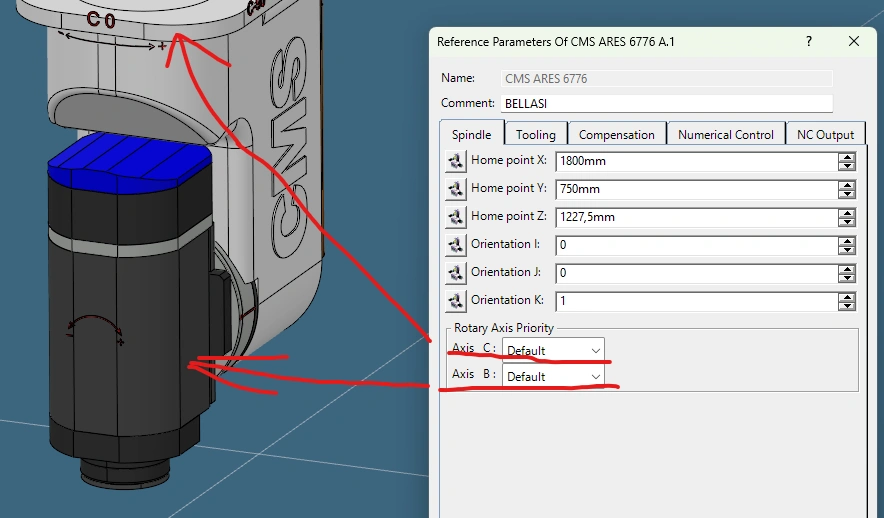884x518 pixels.
Task: Click the help question mark button
Action: [809, 41]
